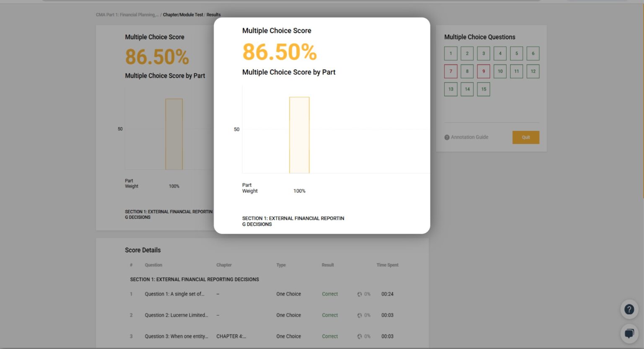Click the retry icon for Question 1

tap(359, 294)
